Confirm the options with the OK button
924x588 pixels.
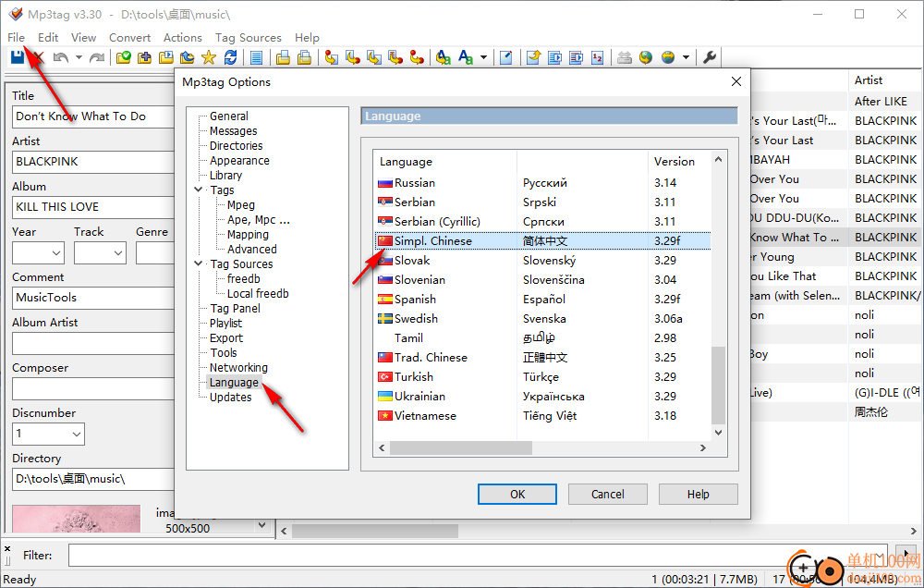pos(517,495)
